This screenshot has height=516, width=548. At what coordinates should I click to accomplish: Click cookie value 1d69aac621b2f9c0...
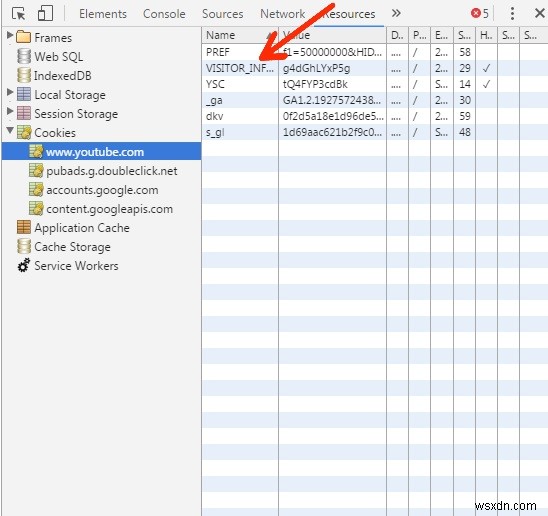(332, 132)
